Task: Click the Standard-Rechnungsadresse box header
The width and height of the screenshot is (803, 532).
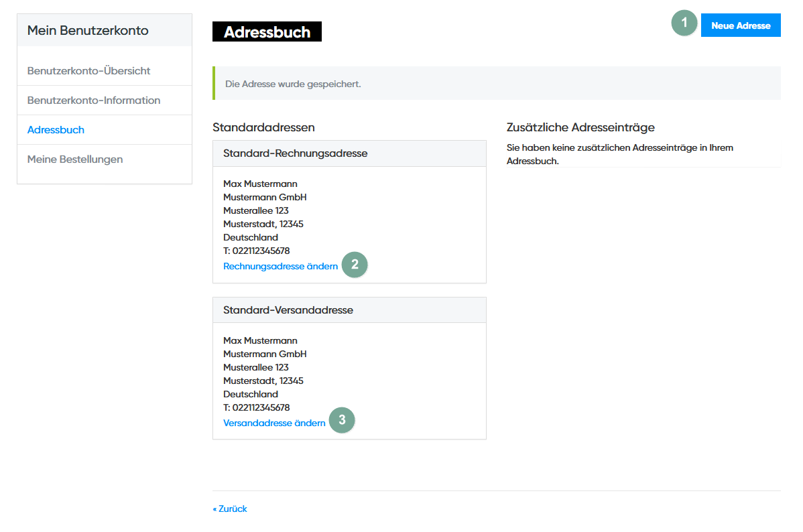Action: [295, 153]
